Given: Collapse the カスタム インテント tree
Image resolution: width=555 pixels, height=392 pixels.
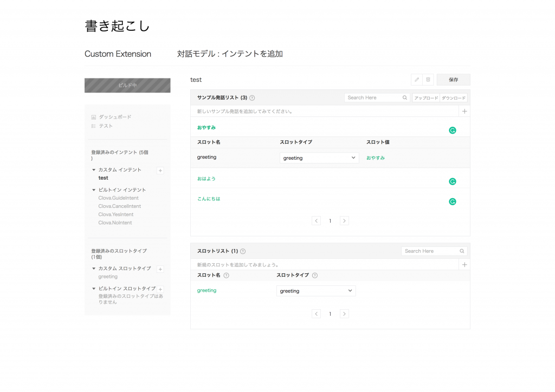Looking at the screenshot, I should 94,169.
